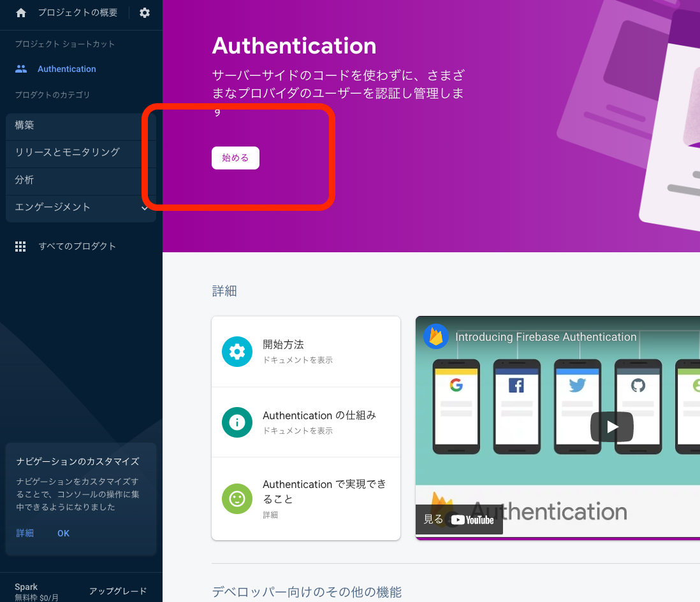The image size is (700, 602).
Task: Open Authentication で実現できること card
Action: (306, 499)
